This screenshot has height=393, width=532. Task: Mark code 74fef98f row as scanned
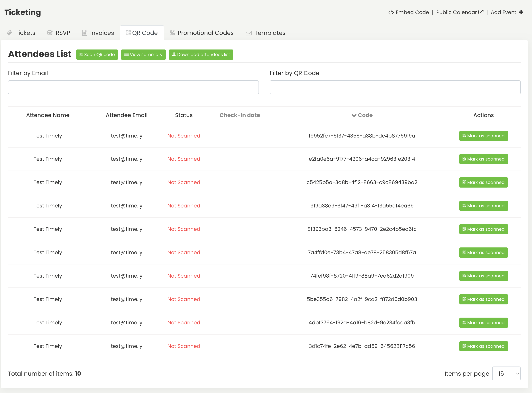[x=483, y=276]
